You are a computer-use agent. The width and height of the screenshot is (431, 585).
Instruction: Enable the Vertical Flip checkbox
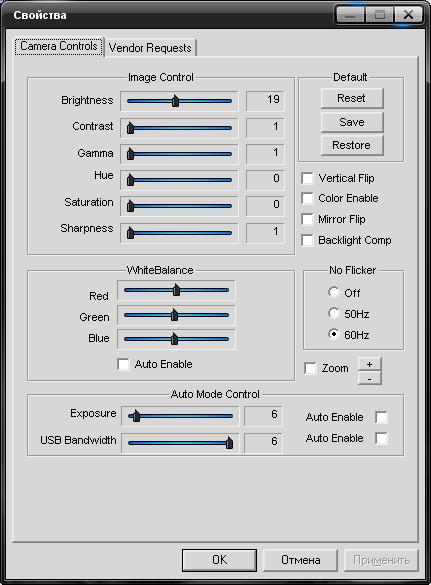click(307, 178)
